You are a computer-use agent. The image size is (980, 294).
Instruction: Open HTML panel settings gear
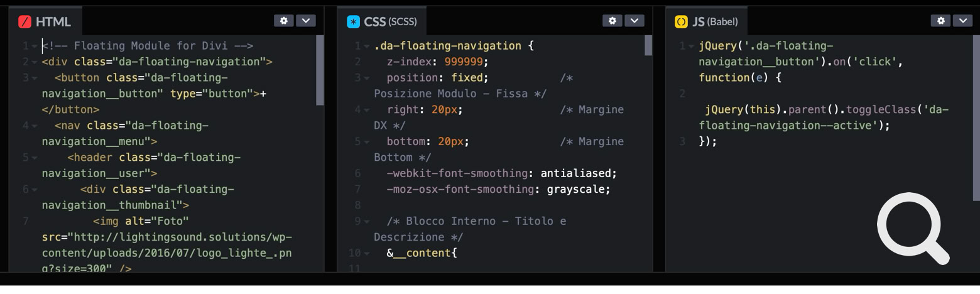point(284,21)
